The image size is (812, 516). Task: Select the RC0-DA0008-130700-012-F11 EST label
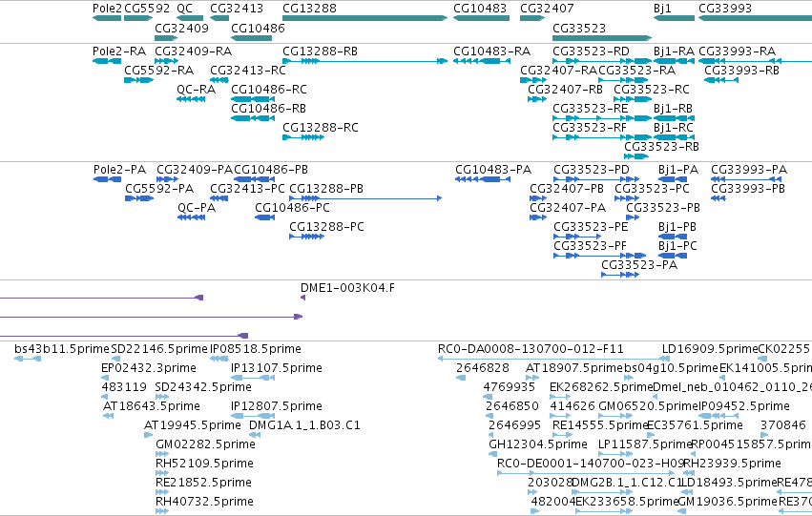[x=531, y=349]
